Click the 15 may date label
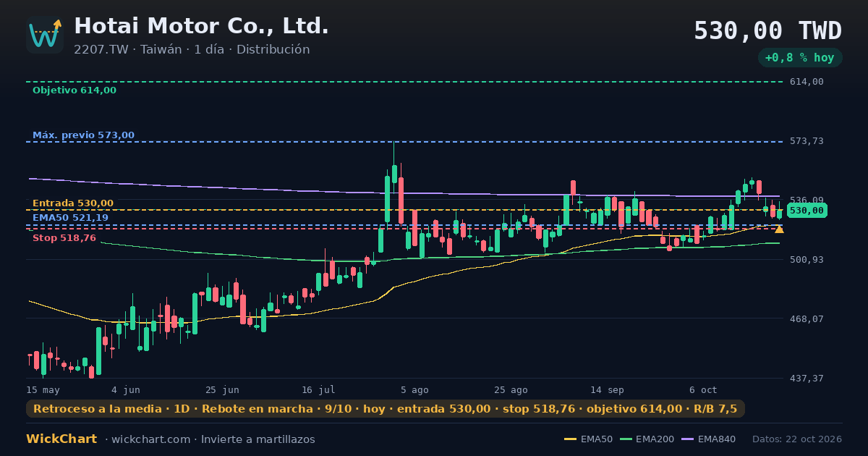868x456 pixels. coord(43,389)
